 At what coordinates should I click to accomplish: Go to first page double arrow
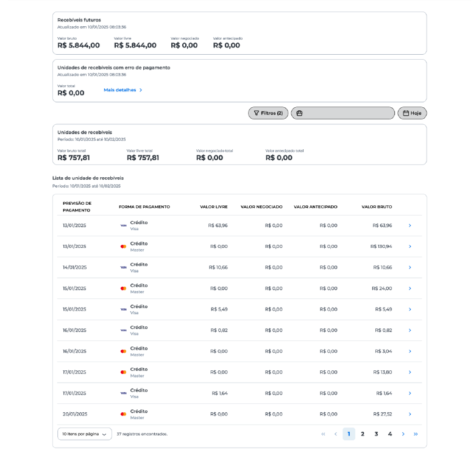pos(323,434)
